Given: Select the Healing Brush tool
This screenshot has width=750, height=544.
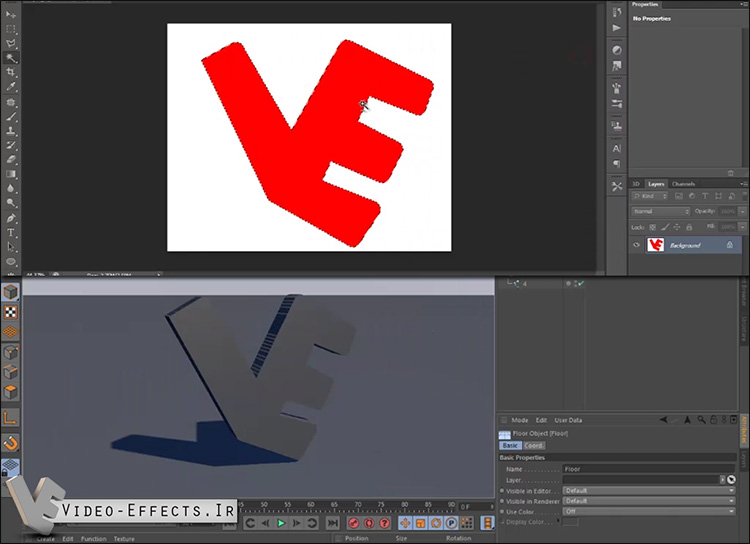Looking at the screenshot, I should [11, 102].
